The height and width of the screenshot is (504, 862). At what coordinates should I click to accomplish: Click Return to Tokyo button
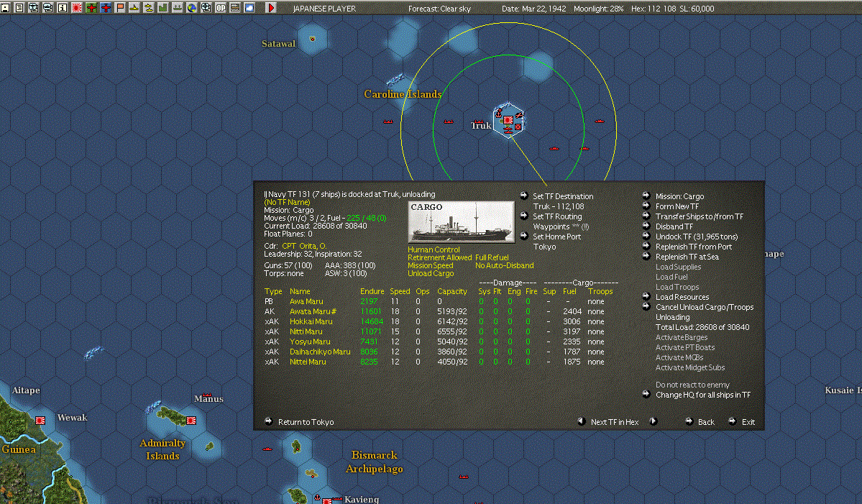click(306, 422)
